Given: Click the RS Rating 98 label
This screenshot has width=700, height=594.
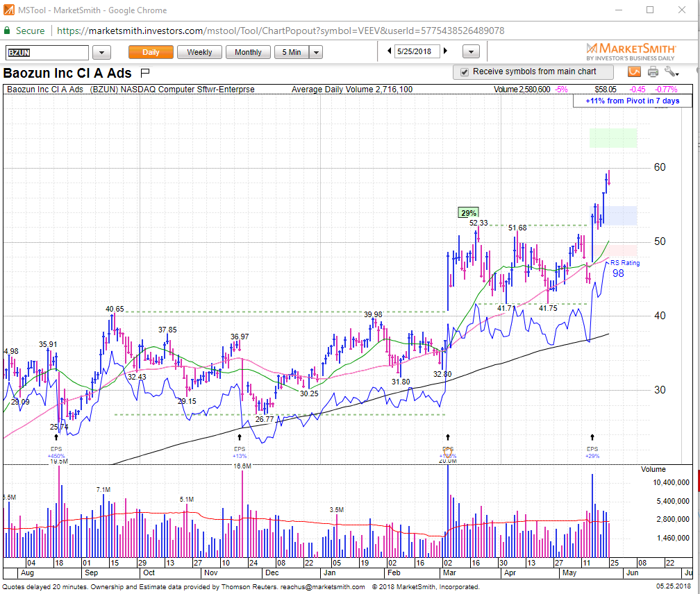Looking at the screenshot, I should coord(624,269).
